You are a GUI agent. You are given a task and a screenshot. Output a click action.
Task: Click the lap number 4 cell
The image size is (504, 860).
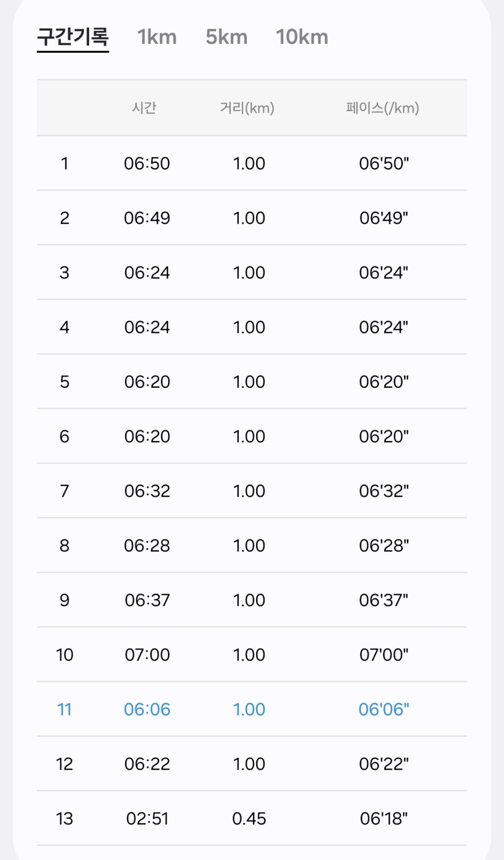(64, 327)
